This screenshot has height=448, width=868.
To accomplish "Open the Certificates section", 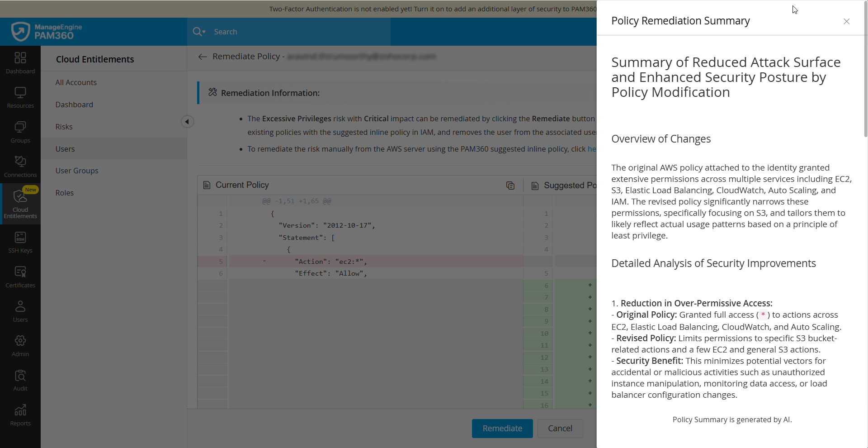I will (20, 276).
